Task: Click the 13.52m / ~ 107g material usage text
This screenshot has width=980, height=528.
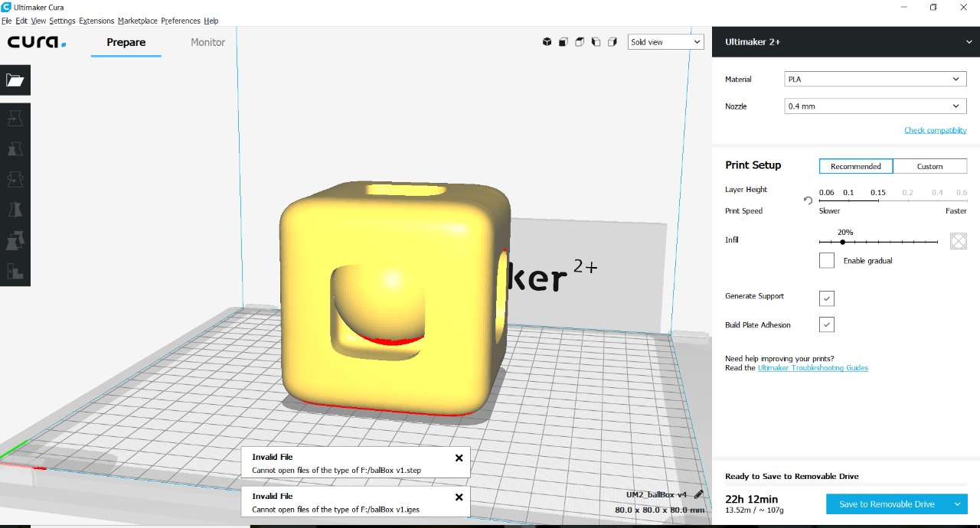Action: [x=754, y=510]
